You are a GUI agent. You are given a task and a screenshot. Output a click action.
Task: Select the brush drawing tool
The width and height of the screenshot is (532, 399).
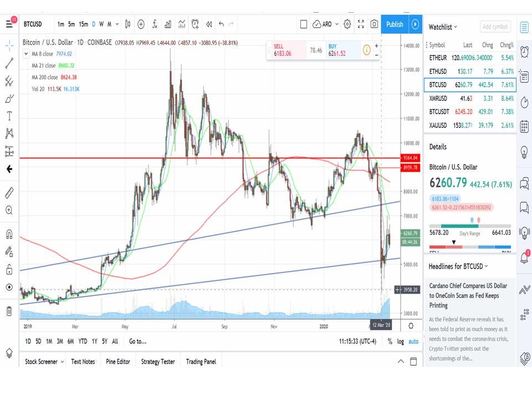click(x=9, y=99)
